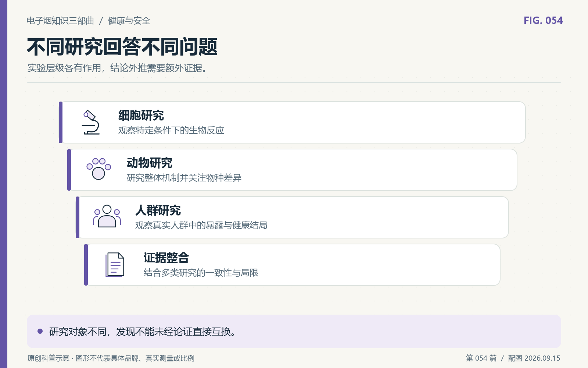Click the 细胞研究 card heading
This screenshot has width=588, height=368.
(141, 116)
